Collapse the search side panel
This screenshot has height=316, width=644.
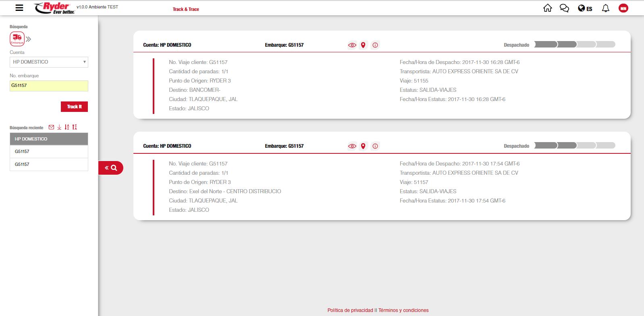click(x=110, y=168)
